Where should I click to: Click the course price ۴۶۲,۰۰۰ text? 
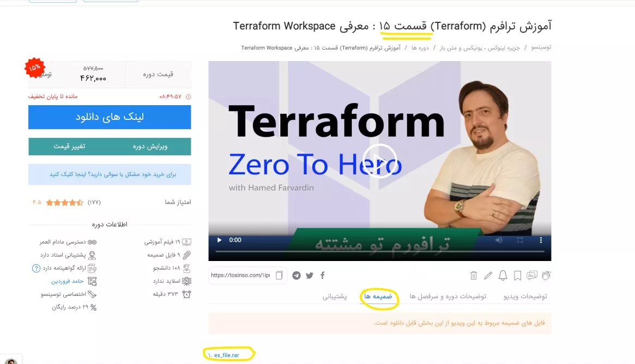pyautogui.click(x=93, y=78)
